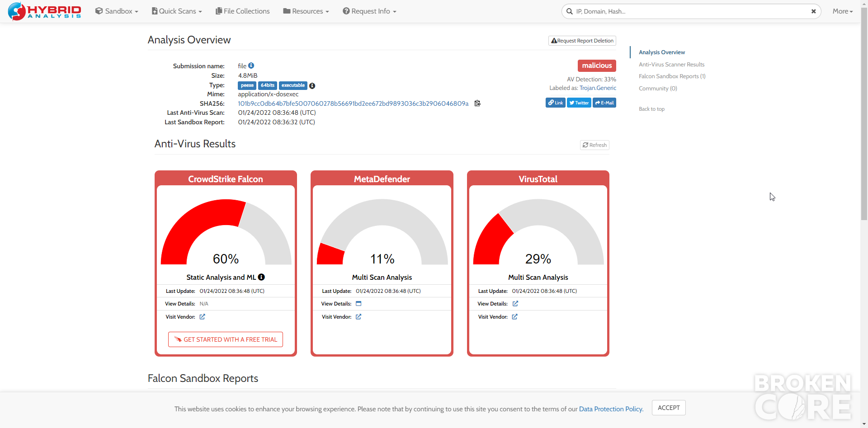Screen dimensions: 868x428
Task: Focus the IP, Domain, Hash search field
Action: [x=691, y=11]
